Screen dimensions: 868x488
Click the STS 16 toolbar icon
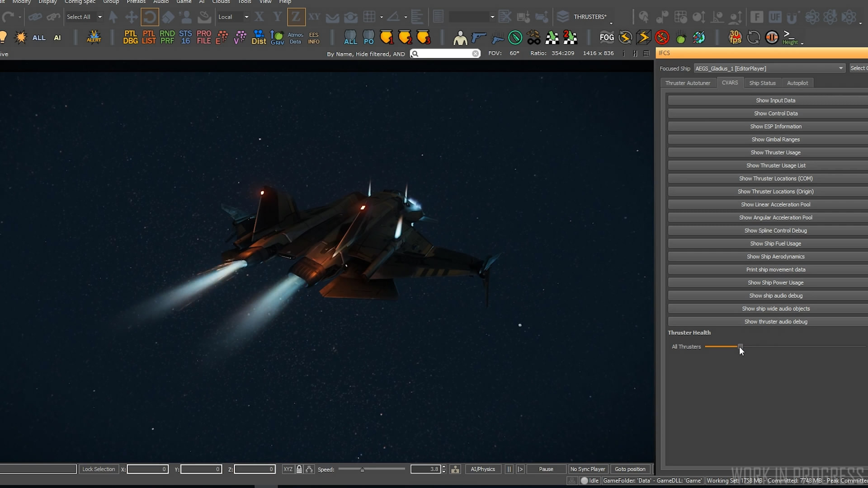pyautogui.click(x=185, y=38)
